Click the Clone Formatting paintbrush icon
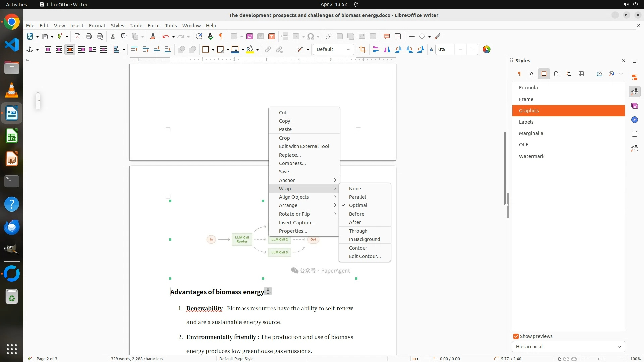The width and height of the screenshot is (644, 362). 153,36
